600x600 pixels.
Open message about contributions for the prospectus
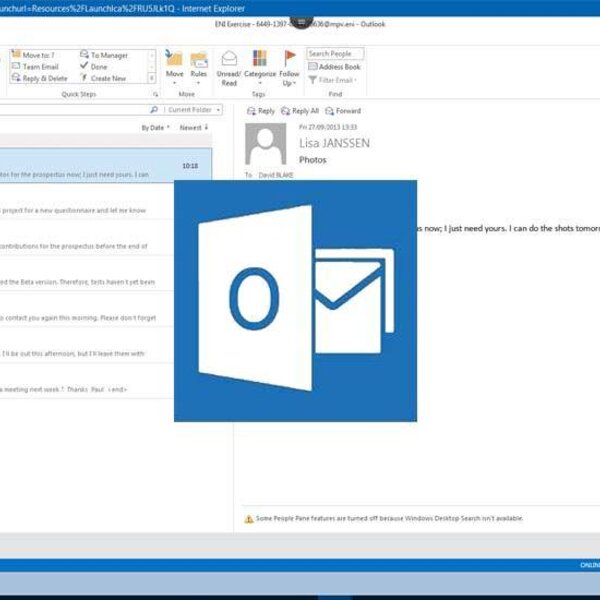point(87,238)
